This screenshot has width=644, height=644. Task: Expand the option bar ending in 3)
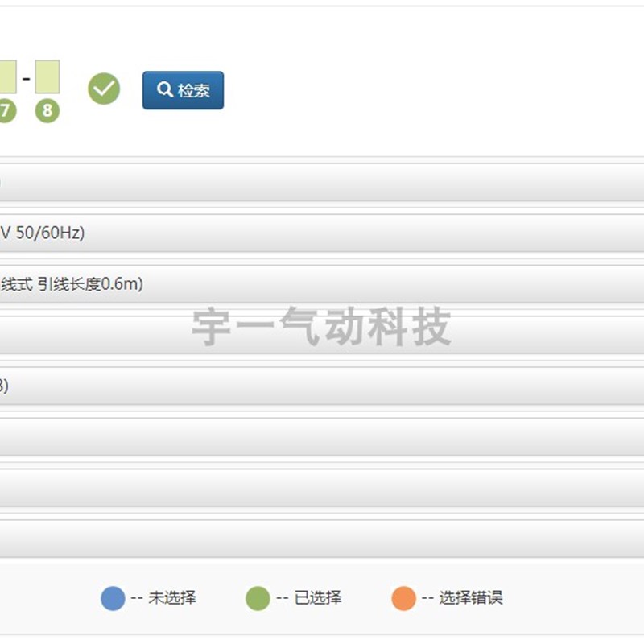[x=322, y=386]
